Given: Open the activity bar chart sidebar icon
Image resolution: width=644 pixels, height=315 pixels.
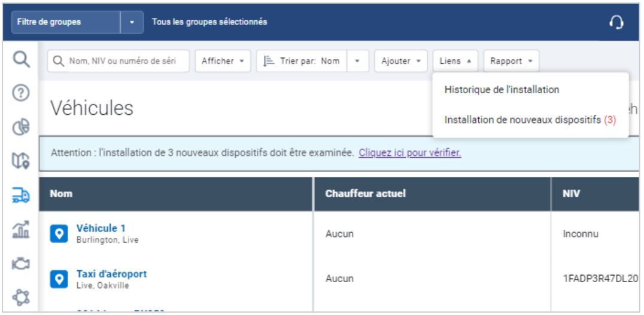Looking at the screenshot, I should coord(19,224).
